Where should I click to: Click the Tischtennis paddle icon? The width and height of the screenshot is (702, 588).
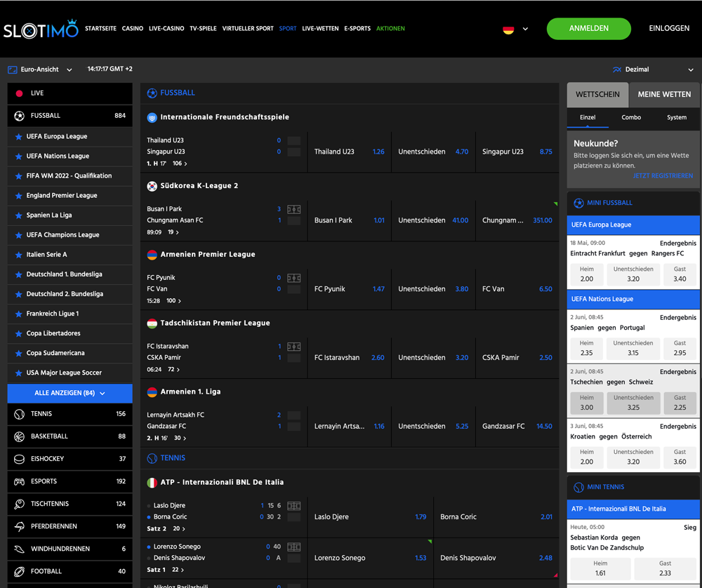tap(19, 505)
